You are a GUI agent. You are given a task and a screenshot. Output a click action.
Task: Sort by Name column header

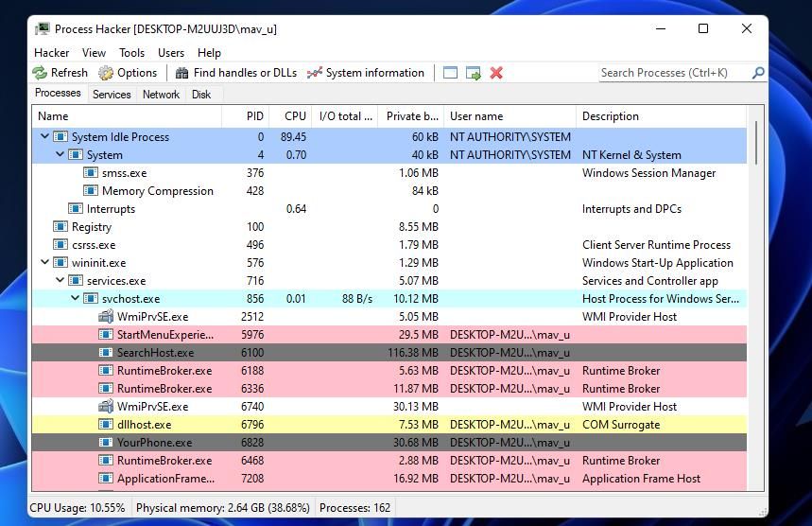[127, 116]
